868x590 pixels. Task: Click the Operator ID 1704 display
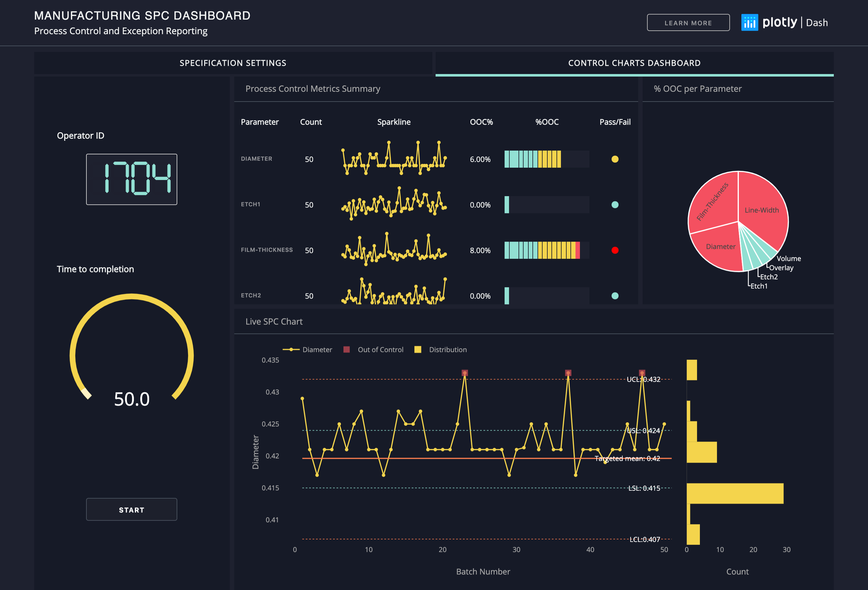(131, 179)
